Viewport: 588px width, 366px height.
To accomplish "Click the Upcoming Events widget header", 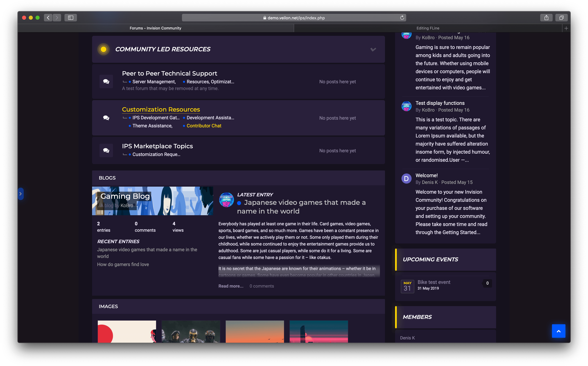I will pyautogui.click(x=445, y=259).
